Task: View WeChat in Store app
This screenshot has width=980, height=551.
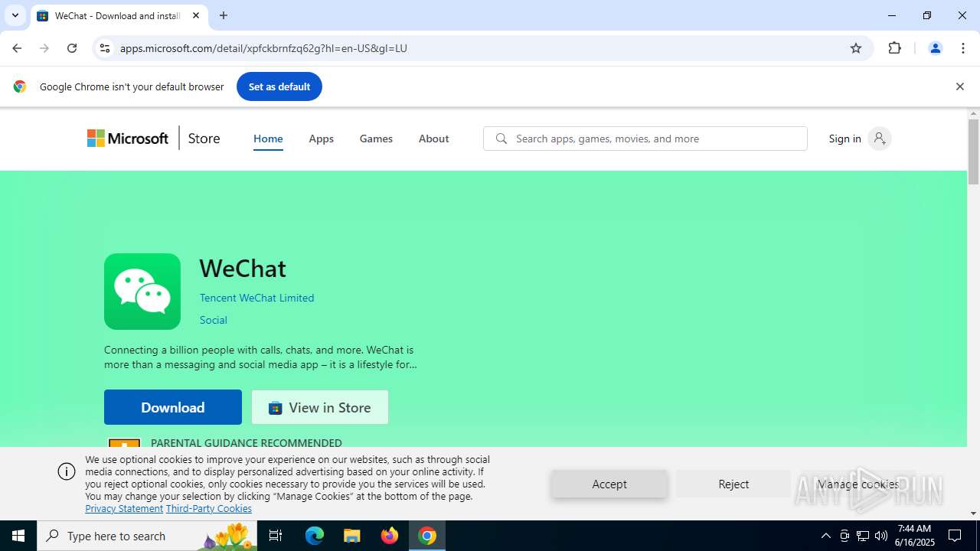Action: 320,407
